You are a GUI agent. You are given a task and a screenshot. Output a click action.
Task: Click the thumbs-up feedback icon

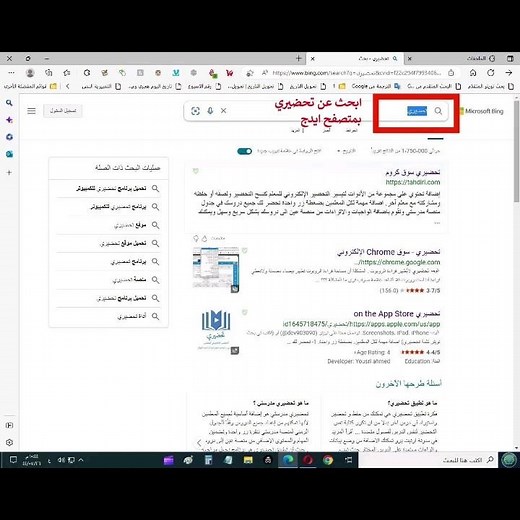pyautogui.click(x=205, y=238)
